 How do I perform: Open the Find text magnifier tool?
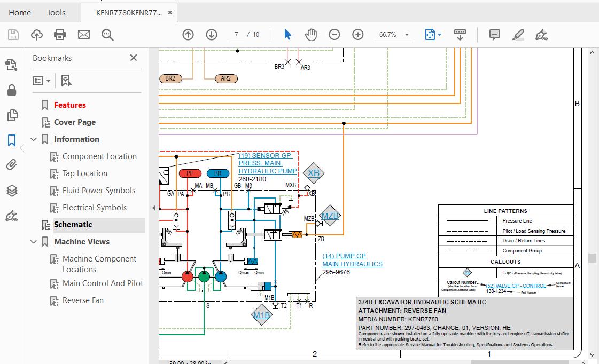click(107, 35)
